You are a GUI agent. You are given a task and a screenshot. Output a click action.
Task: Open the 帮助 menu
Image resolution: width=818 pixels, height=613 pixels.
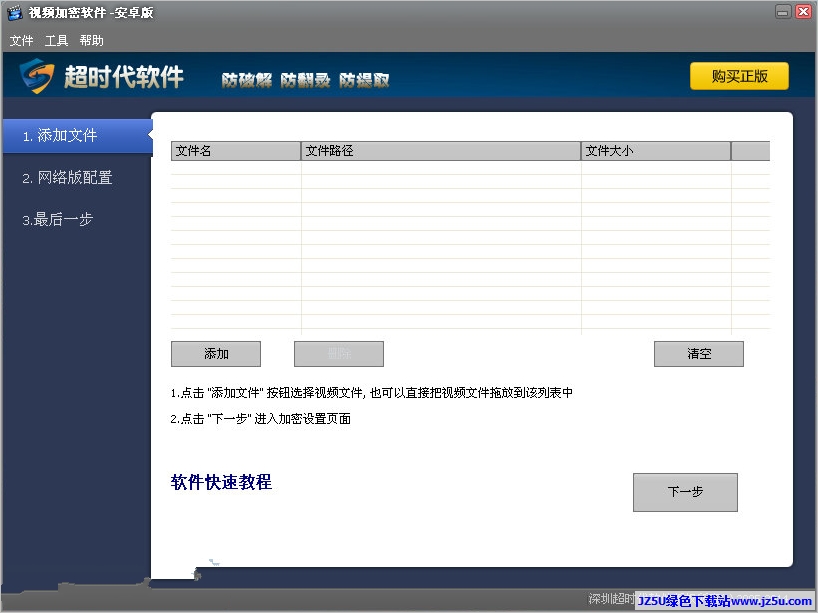[x=91, y=41]
